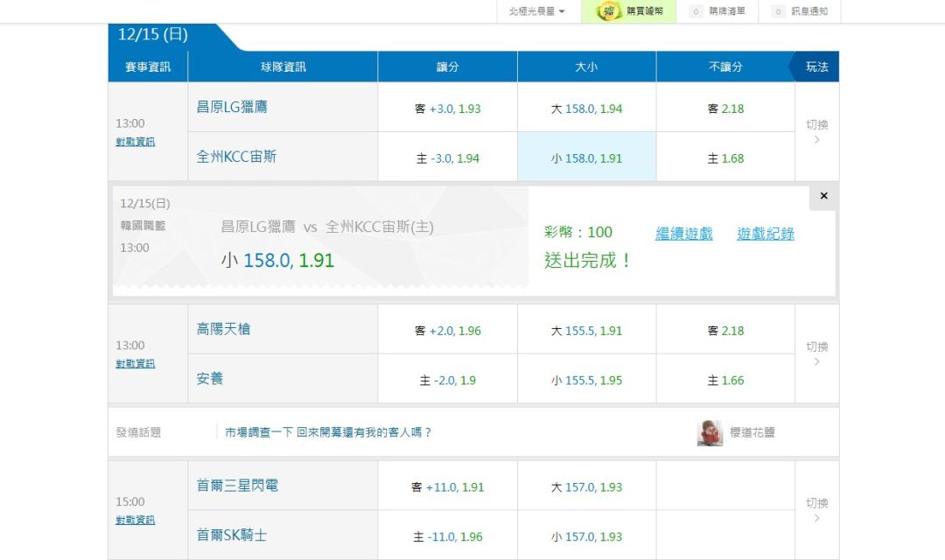Click team name 安養
Viewport: 945px width, 560px height.
(210, 379)
